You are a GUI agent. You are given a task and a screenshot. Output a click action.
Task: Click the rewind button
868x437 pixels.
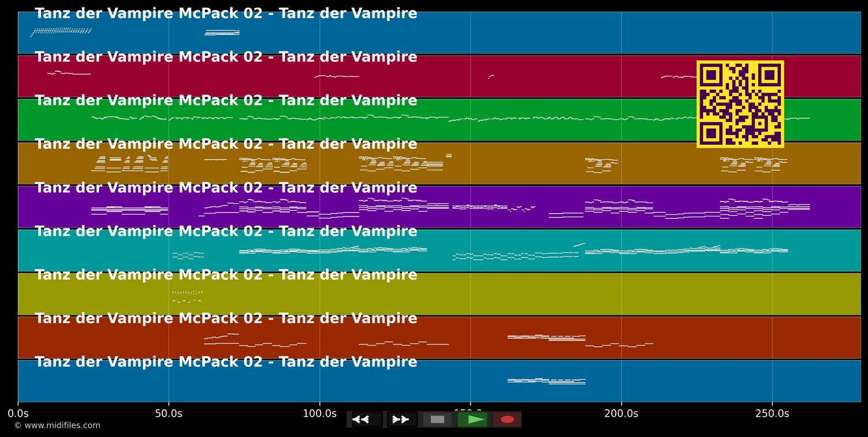tap(367, 420)
